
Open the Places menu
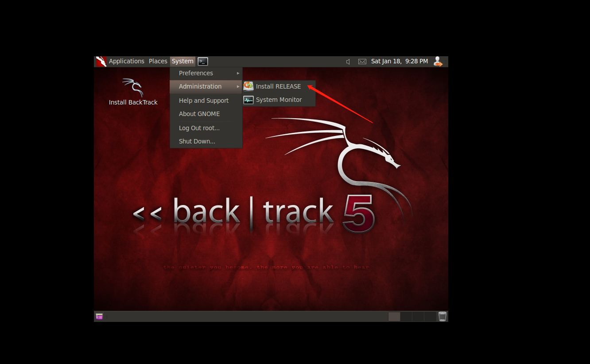click(x=158, y=62)
